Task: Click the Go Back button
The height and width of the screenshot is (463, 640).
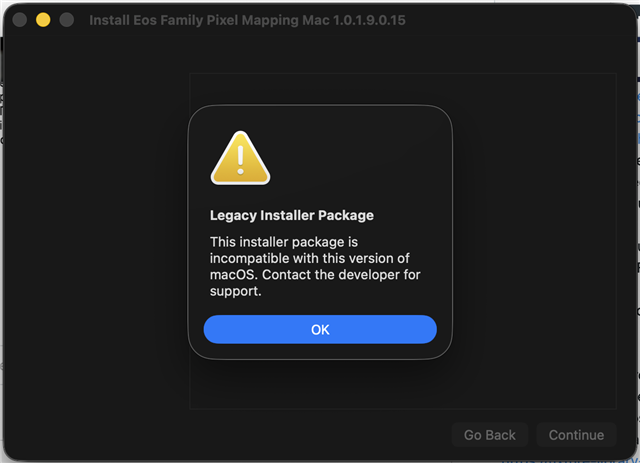Action: [489, 435]
